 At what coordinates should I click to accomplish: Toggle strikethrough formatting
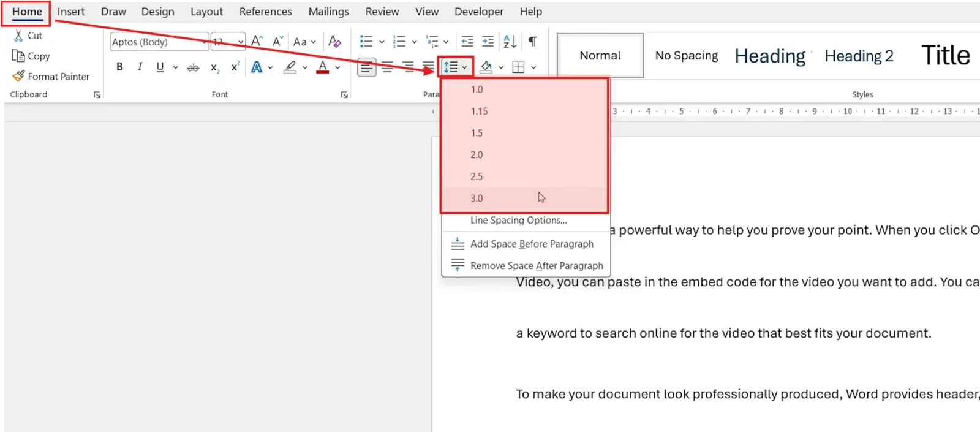click(x=193, y=67)
